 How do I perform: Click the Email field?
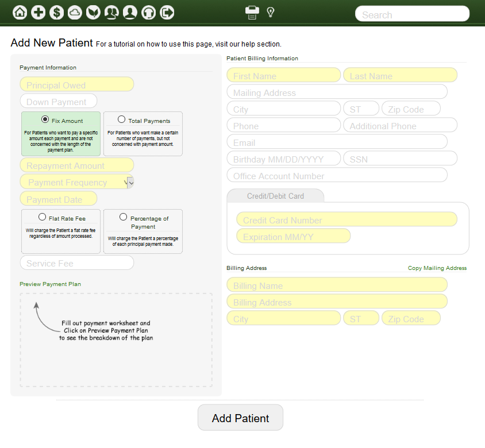[x=337, y=142]
